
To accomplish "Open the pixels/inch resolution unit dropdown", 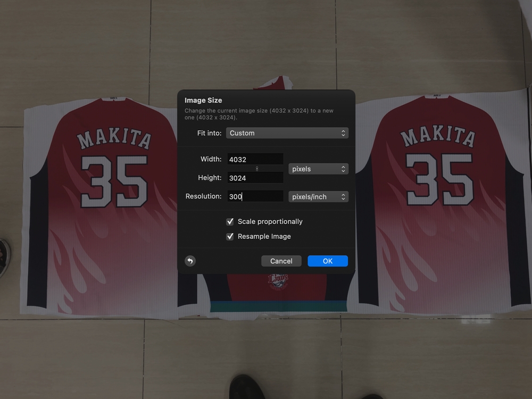I will (x=318, y=197).
